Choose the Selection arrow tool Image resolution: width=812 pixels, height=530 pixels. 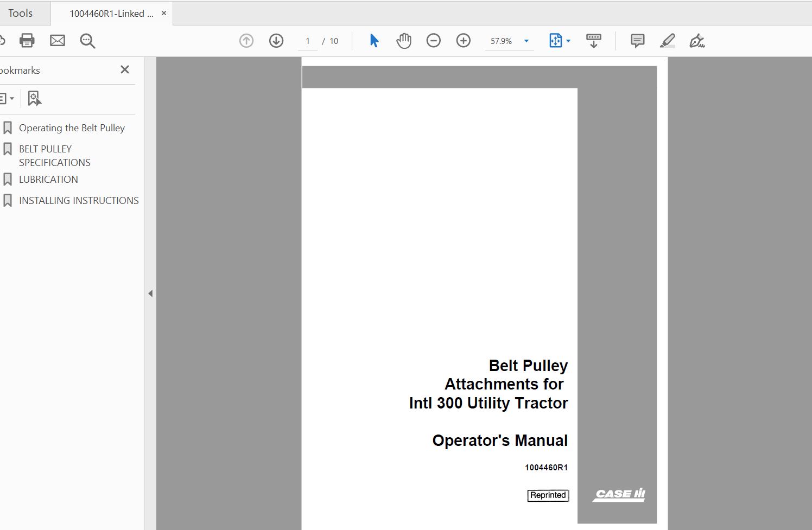pyautogui.click(x=374, y=41)
